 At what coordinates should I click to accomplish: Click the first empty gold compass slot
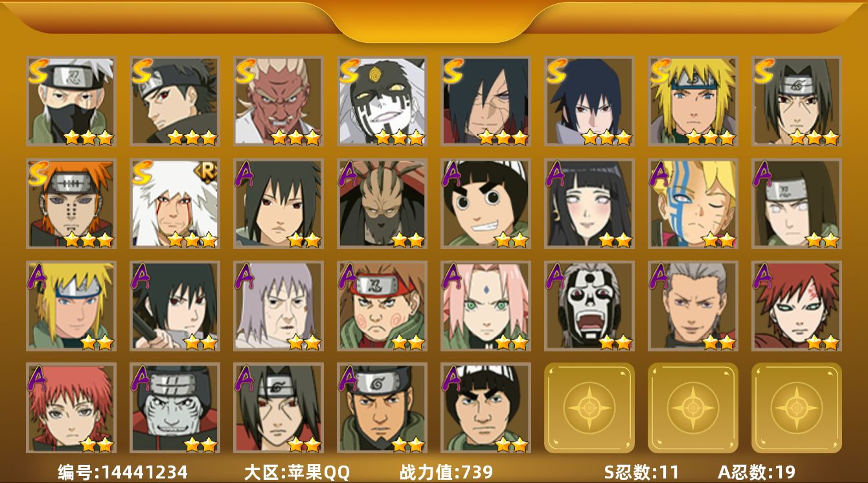(589, 408)
